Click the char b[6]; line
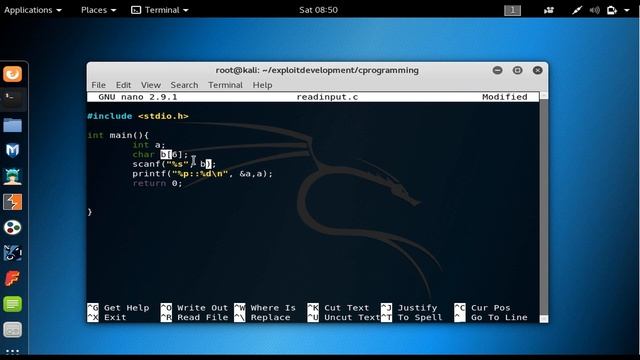The image size is (640, 360). coord(160,154)
